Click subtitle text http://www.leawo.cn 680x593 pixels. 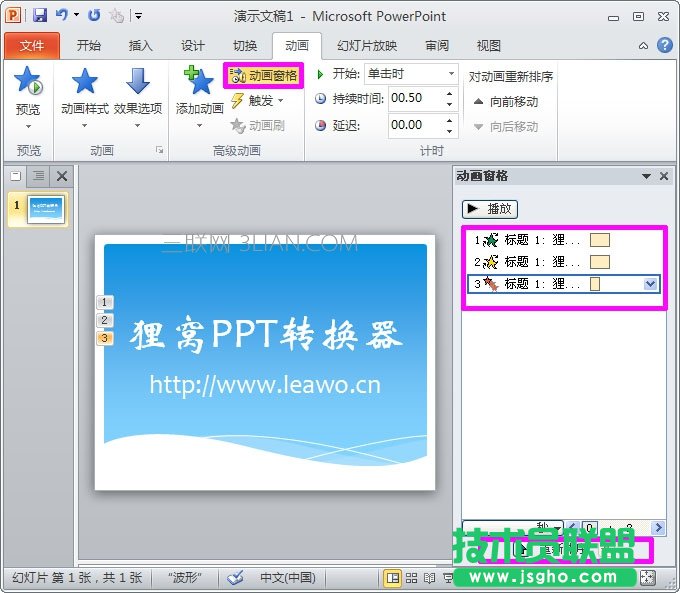coord(265,385)
